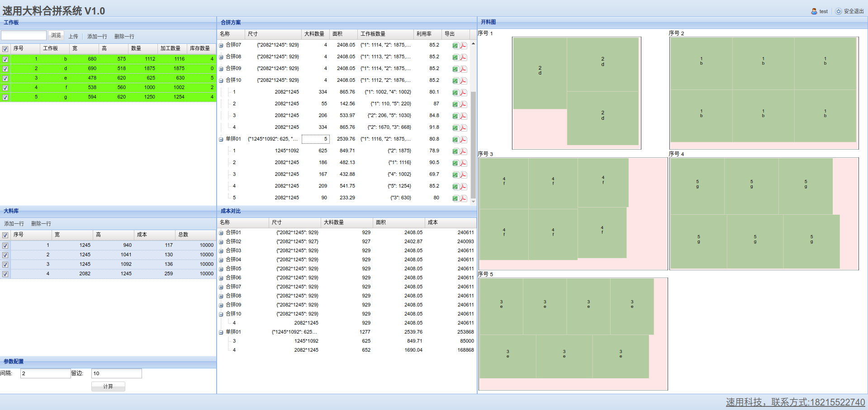This screenshot has width=868, height=410.
Task: Expand 合拼02 in 成本对比 tree
Action: coord(221,242)
